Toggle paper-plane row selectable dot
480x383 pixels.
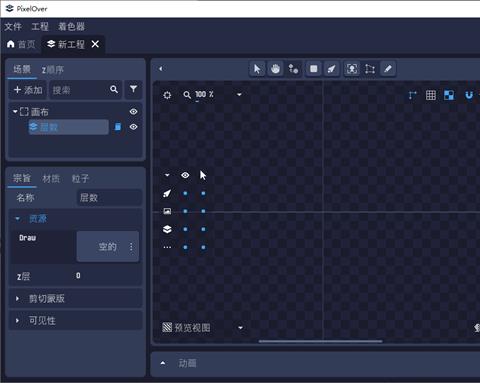click(203, 193)
